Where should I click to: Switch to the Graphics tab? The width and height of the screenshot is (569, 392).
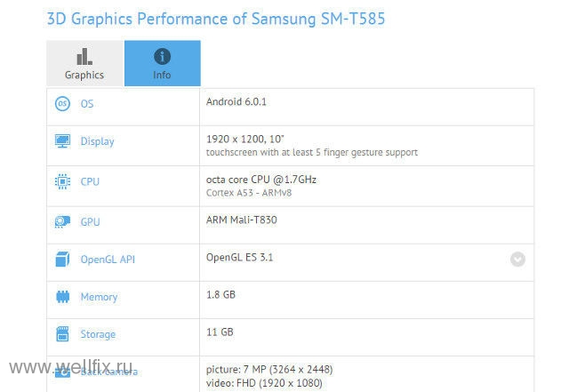click(x=85, y=63)
